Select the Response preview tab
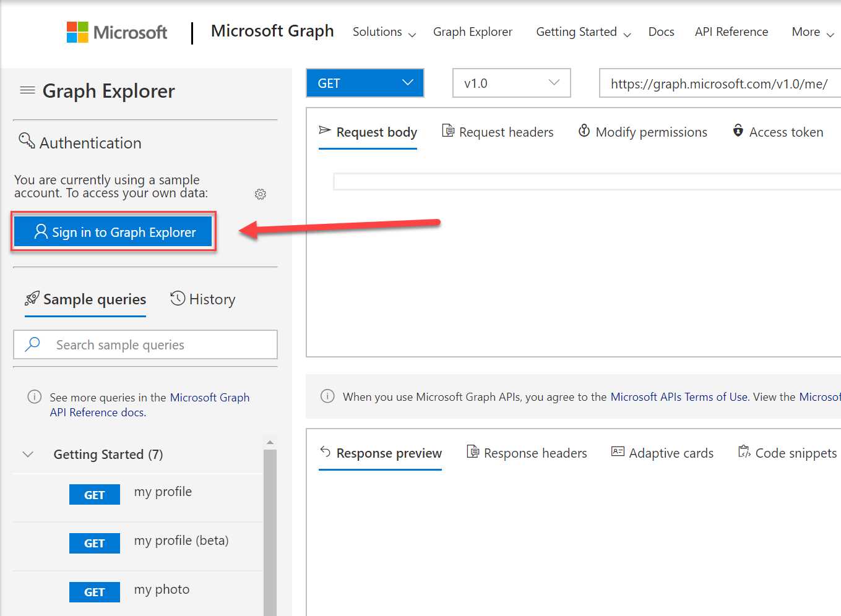This screenshot has height=616, width=841. coord(380,453)
